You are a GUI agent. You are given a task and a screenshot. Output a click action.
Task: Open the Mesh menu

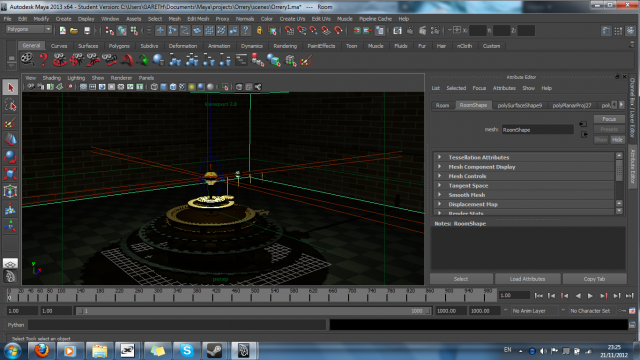pos(174,19)
